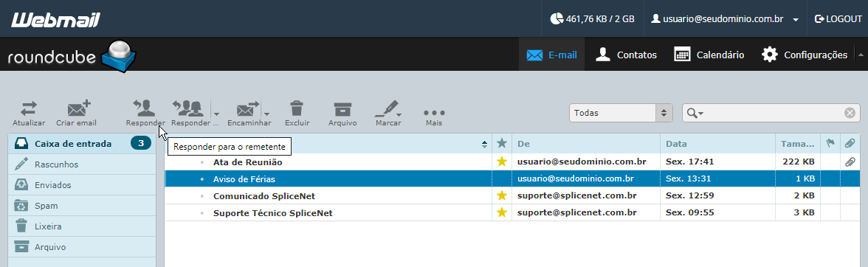Click date Sex. 17:41 cell
This screenshot has height=267, width=868.
[689, 162]
